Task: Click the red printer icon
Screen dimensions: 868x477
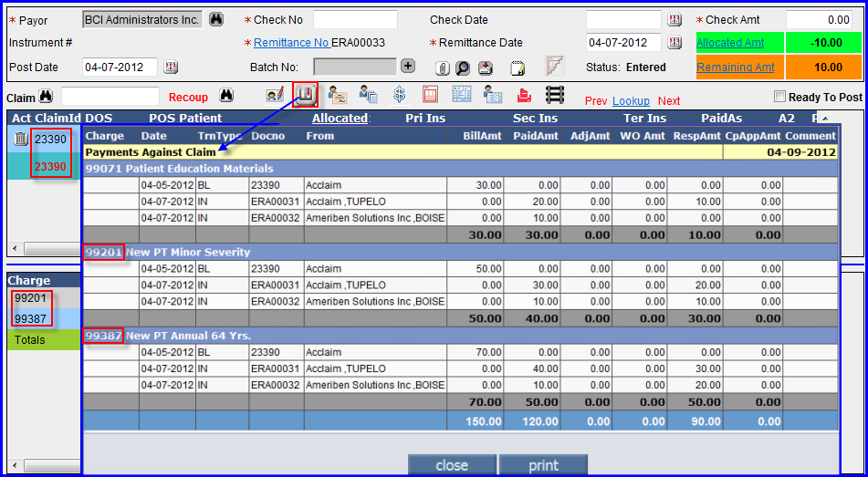Action: click(x=524, y=95)
